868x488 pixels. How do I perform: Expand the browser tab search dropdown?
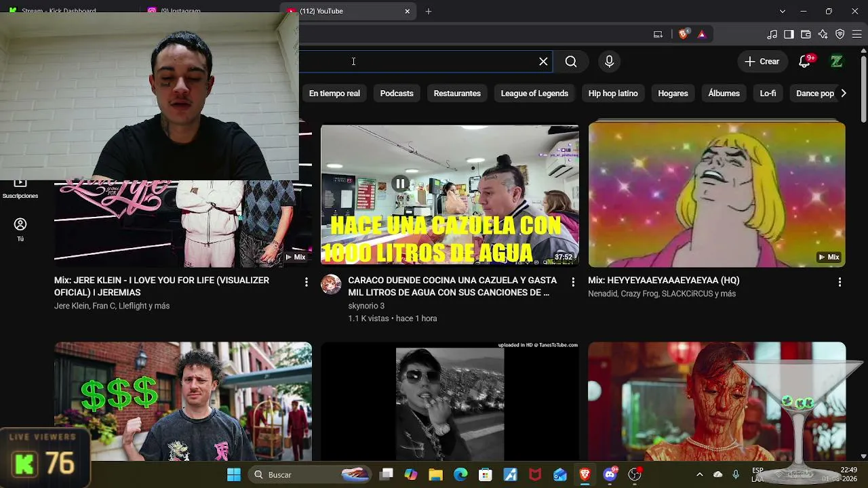point(783,11)
